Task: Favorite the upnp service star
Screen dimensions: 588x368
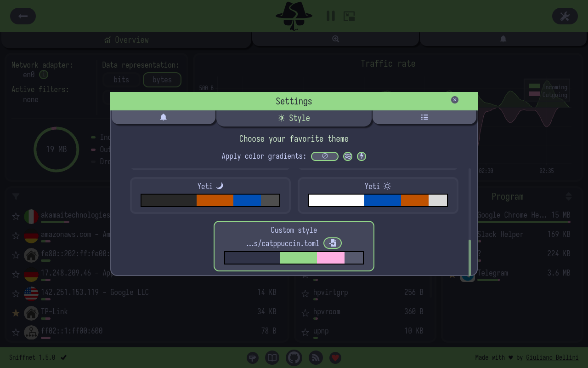Action: [305, 332]
